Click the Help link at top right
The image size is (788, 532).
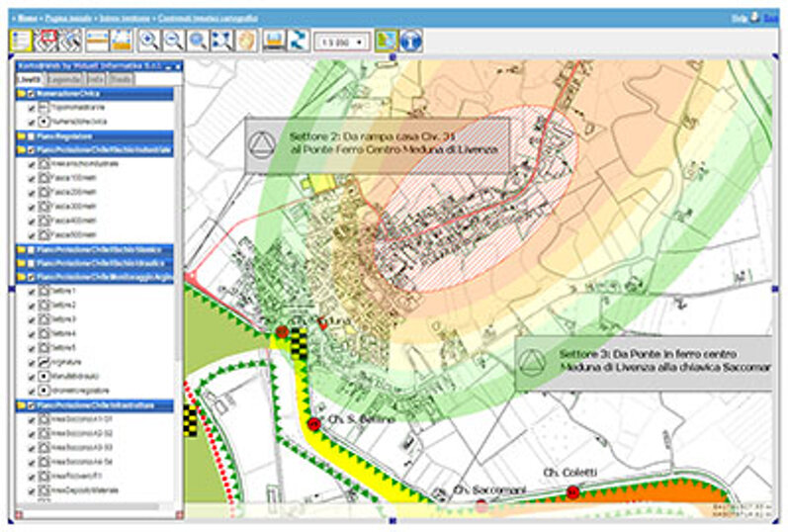point(738,18)
